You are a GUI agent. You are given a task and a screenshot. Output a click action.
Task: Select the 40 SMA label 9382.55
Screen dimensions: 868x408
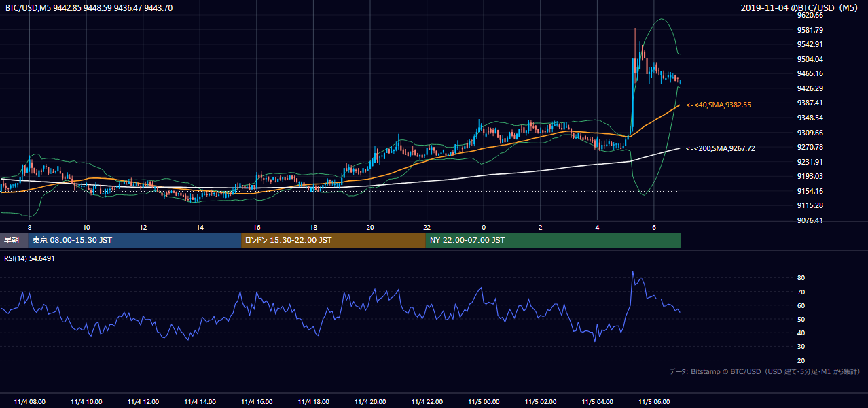coord(719,105)
